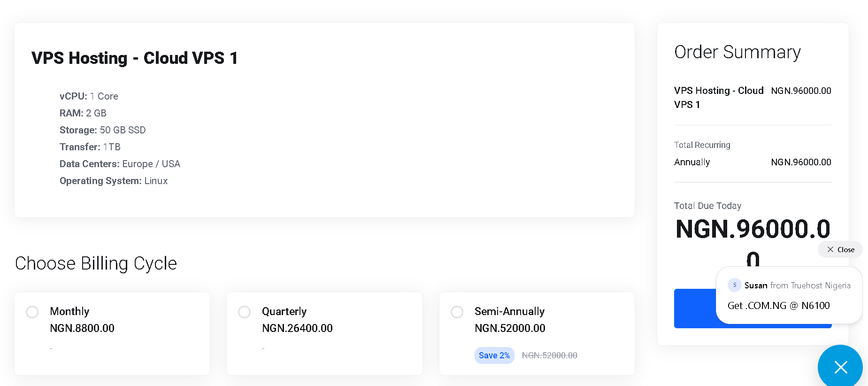Click the 'Quarterly' billing cycle label

tap(284, 311)
